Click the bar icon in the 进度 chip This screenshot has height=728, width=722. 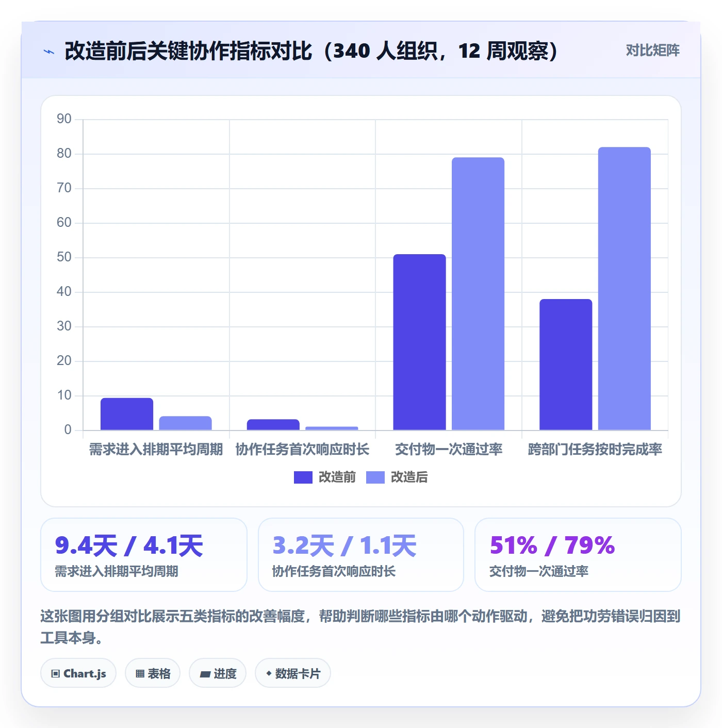click(205, 674)
